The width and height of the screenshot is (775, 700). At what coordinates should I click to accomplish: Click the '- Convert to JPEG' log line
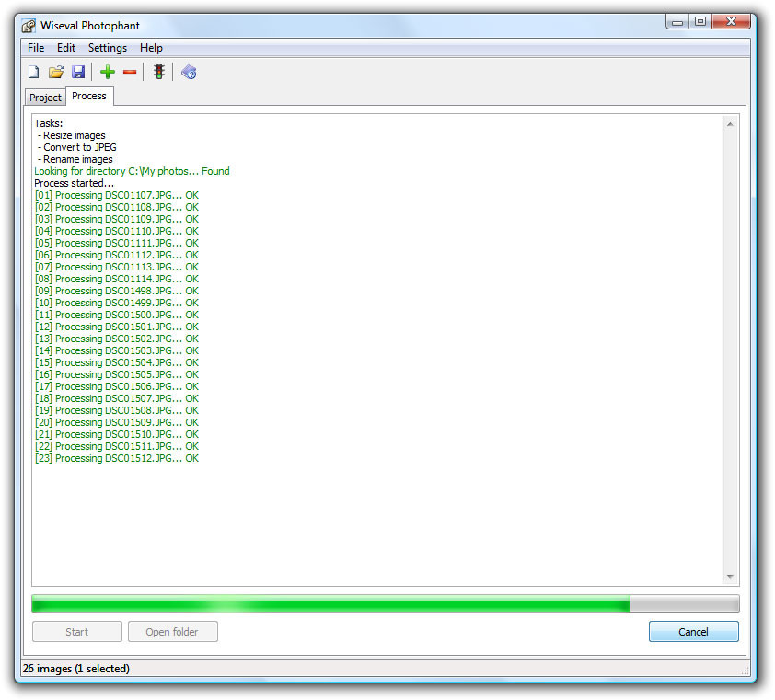coord(77,147)
